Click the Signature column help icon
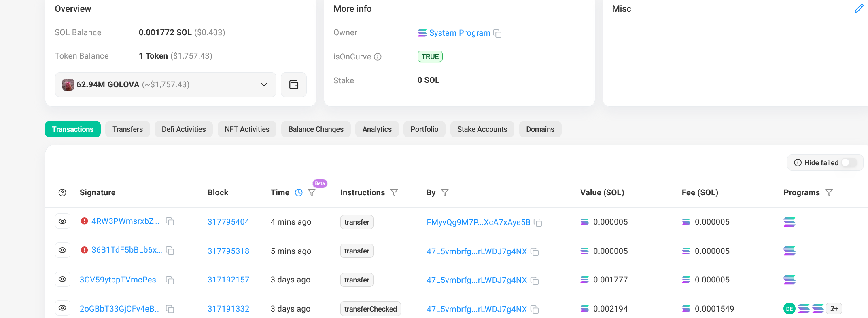This screenshot has width=868, height=318. point(62,193)
